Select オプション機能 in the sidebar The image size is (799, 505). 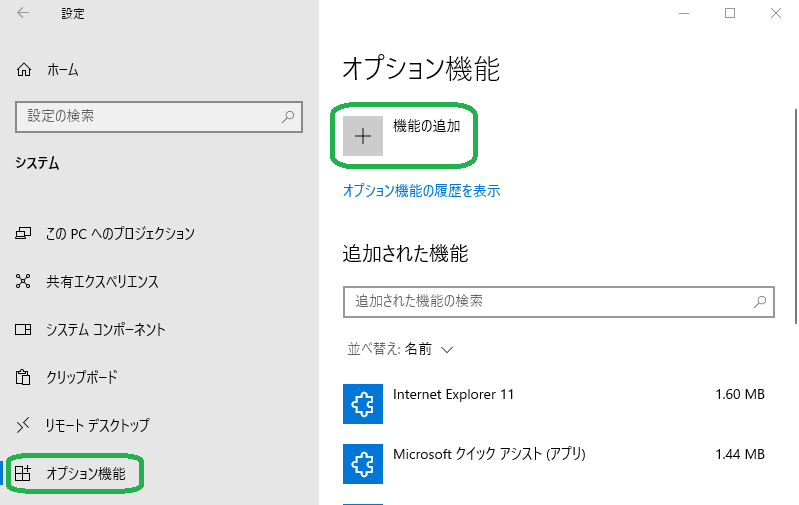point(86,473)
